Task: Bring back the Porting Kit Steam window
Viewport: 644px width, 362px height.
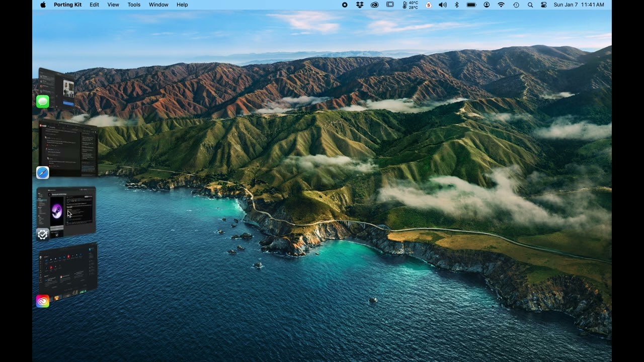Action: [66, 212]
